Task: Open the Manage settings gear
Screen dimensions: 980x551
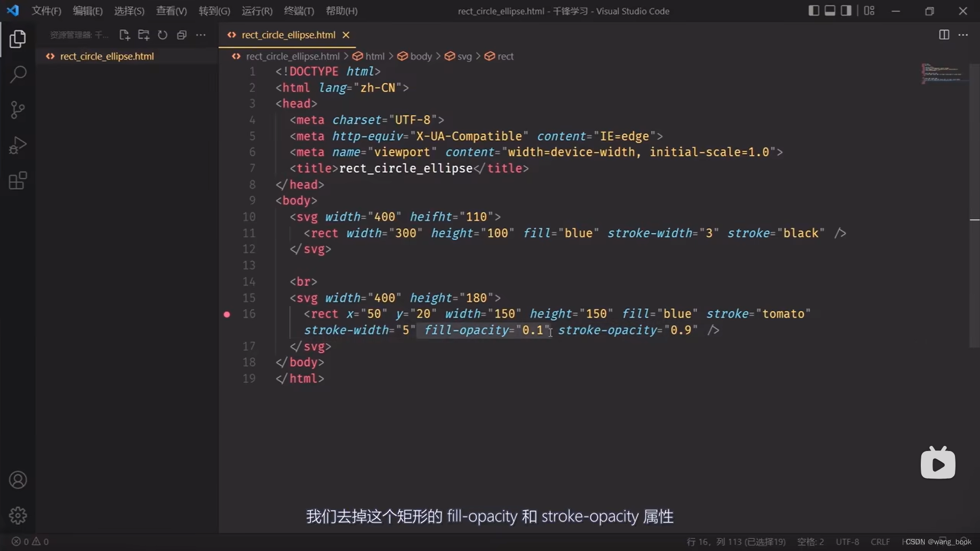Action: pos(18,515)
